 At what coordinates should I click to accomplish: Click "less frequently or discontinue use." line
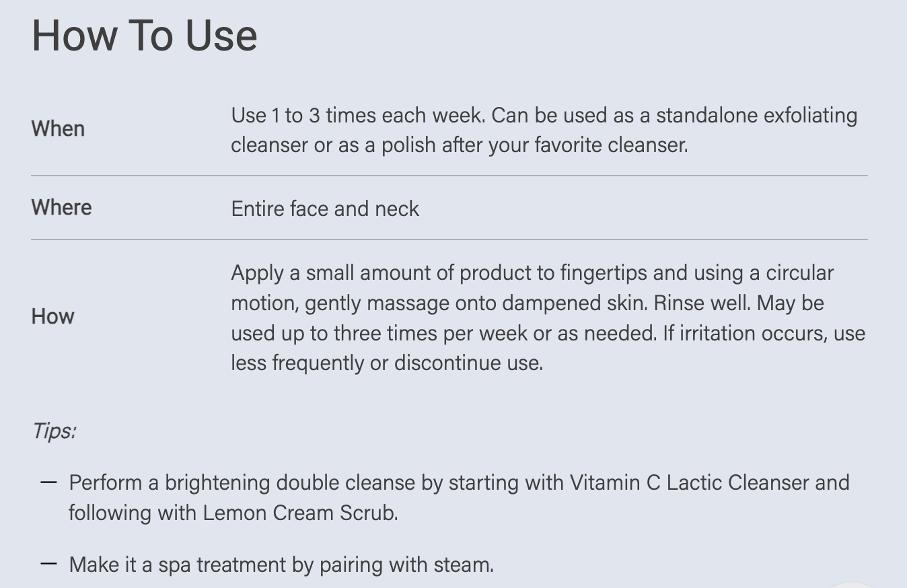386,363
